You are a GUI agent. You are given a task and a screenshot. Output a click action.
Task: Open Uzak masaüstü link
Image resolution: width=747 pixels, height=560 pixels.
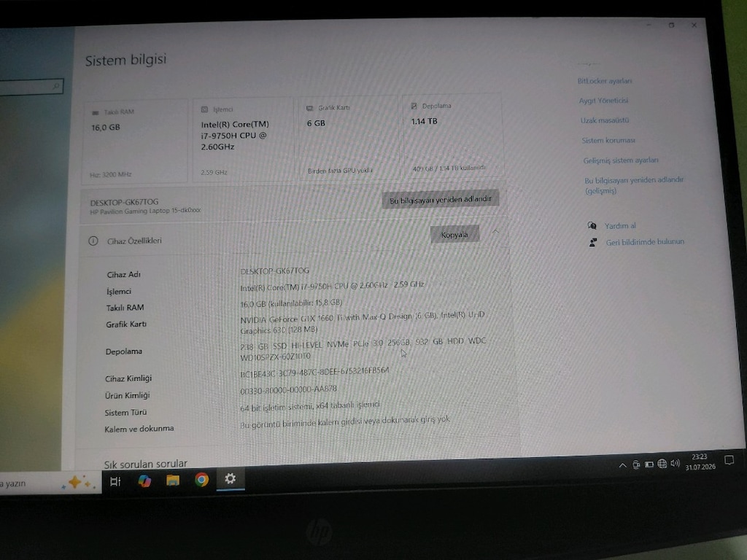pyautogui.click(x=605, y=120)
